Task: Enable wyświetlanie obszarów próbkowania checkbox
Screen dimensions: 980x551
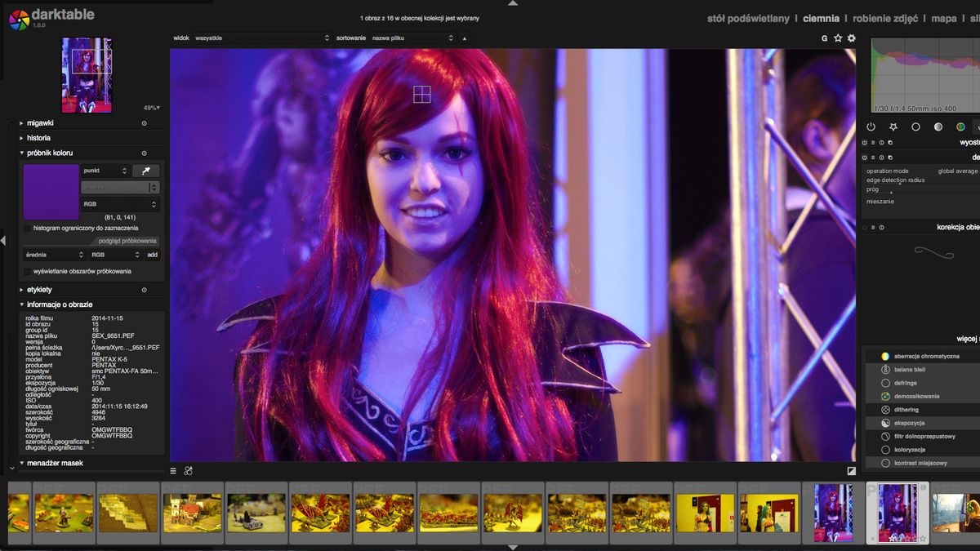Action: 27,271
